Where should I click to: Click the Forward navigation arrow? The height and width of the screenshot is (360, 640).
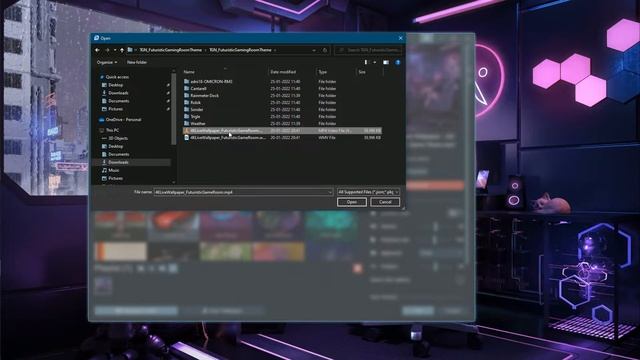tap(107, 50)
